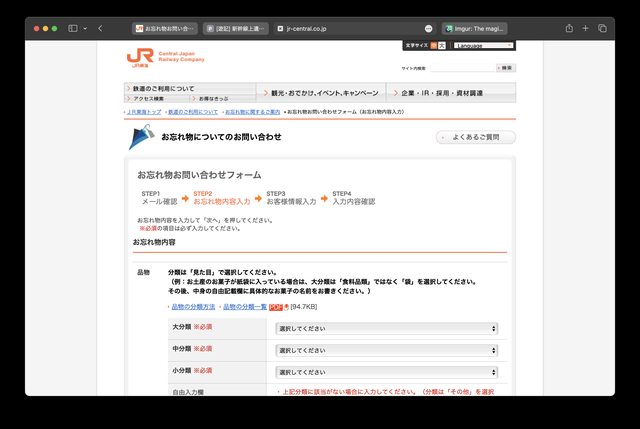Expand the 大分類 select dropdown

[x=387, y=328]
